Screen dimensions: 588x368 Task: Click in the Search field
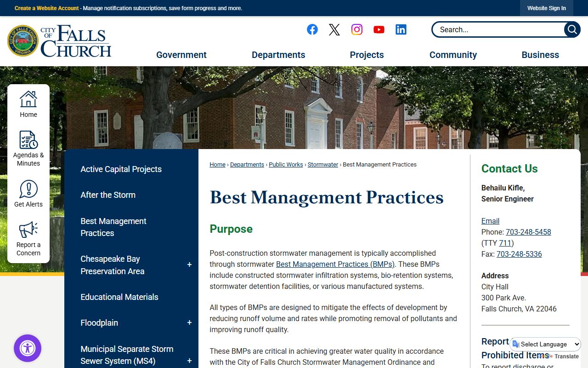[x=498, y=29]
